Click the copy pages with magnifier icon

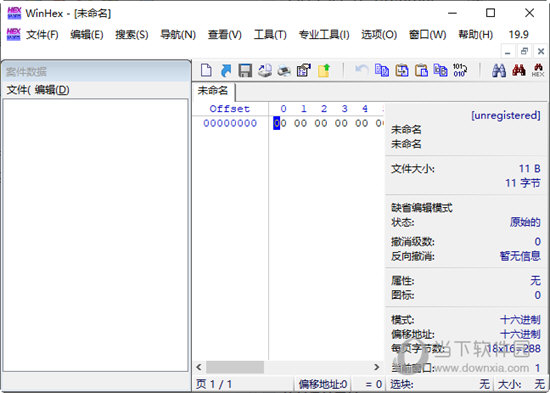(x=441, y=70)
